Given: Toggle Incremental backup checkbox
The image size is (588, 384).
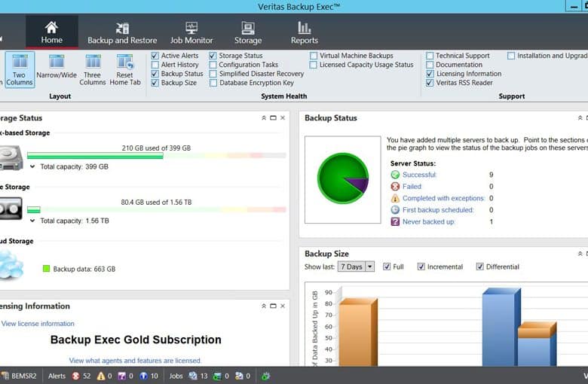Looking at the screenshot, I should (x=421, y=267).
